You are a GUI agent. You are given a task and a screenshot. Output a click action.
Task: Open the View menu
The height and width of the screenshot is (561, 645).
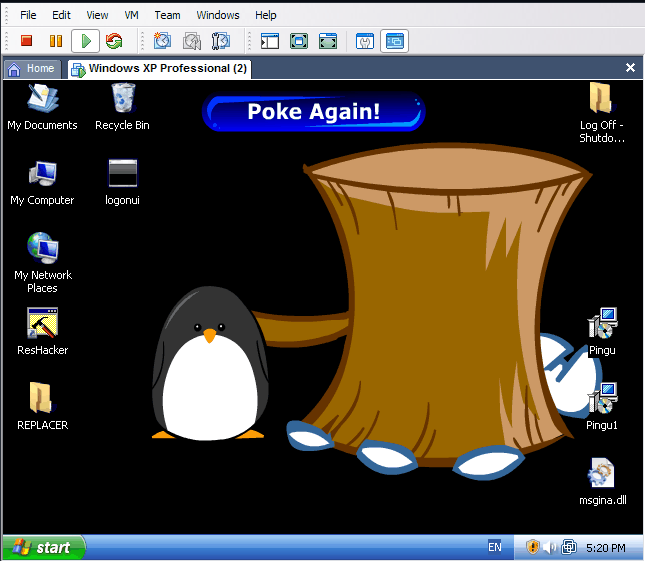[x=97, y=15]
